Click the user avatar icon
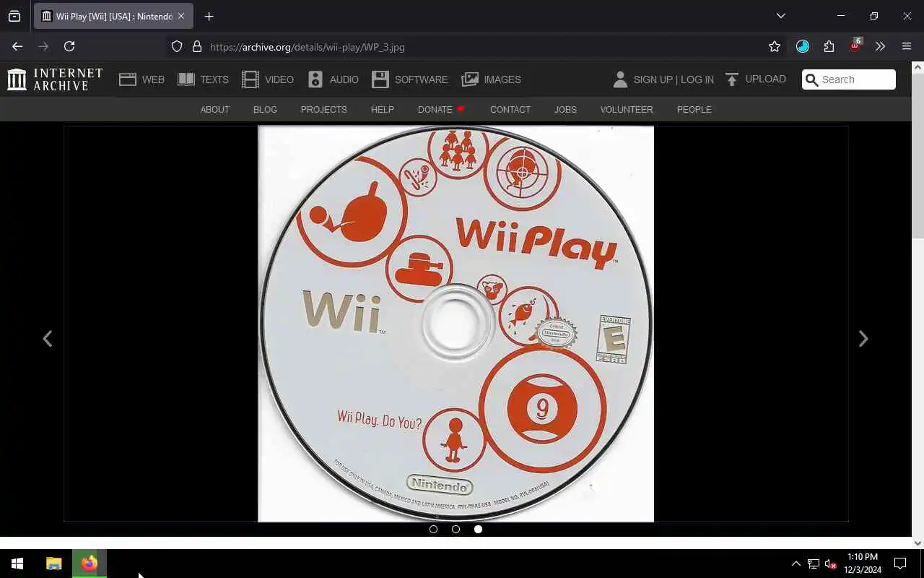The width and height of the screenshot is (924, 578). click(620, 79)
